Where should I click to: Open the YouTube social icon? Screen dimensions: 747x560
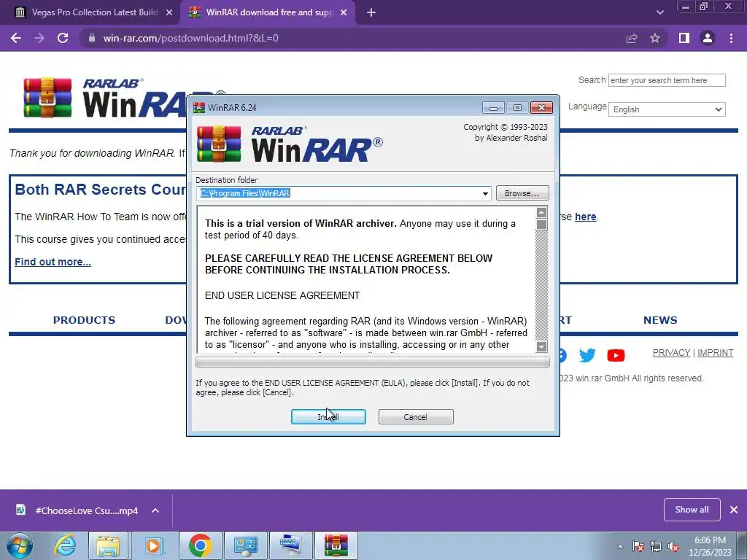pos(616,355)
